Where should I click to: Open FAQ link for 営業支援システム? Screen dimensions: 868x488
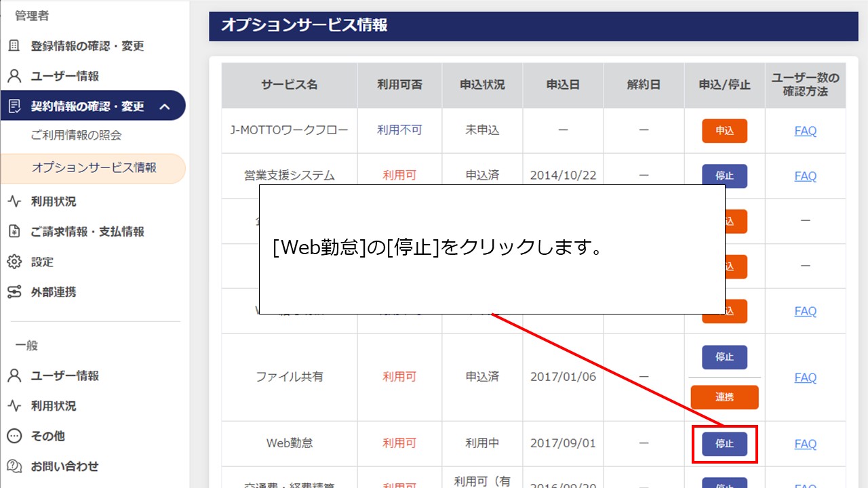tap(806, 176)
